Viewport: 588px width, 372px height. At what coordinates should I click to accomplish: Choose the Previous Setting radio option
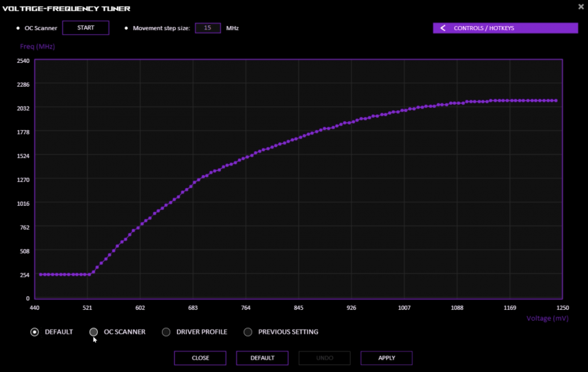[248, 332]
